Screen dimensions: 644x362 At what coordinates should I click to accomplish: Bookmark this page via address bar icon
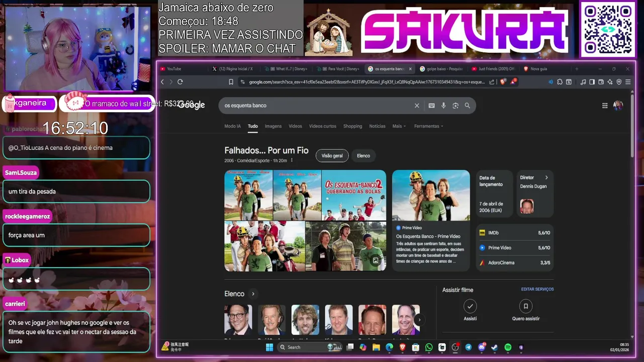tap(231, 82)
